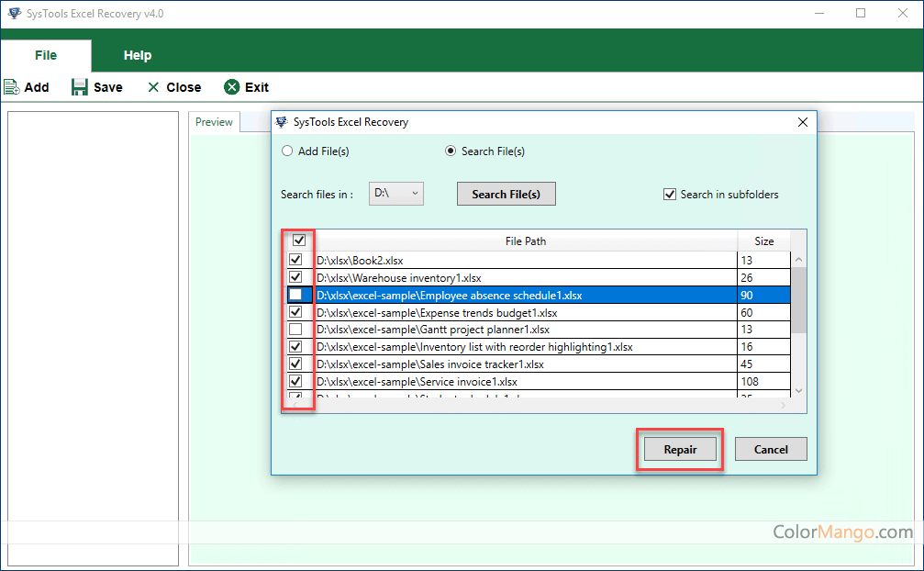Viewport: 924px width, 571px height.
Task: Click the Close X toolbar icon
Action: click(x=153, y=87)
